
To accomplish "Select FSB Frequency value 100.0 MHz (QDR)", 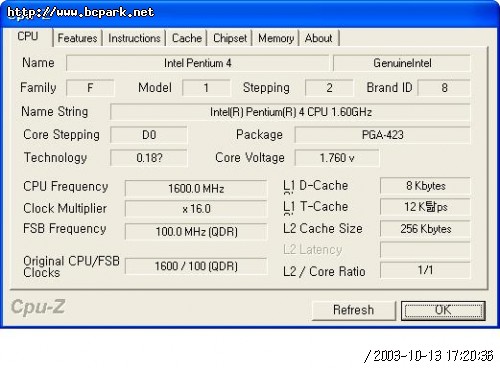I will (x=196, y=231).
